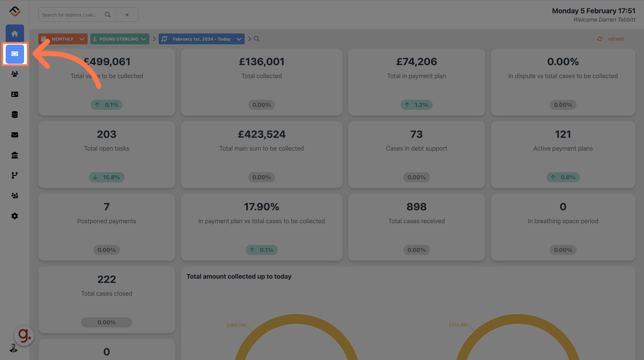Click the dashboard home icon
The height and width of the screenshot is (360, 644).
click(x=14, y=33)
